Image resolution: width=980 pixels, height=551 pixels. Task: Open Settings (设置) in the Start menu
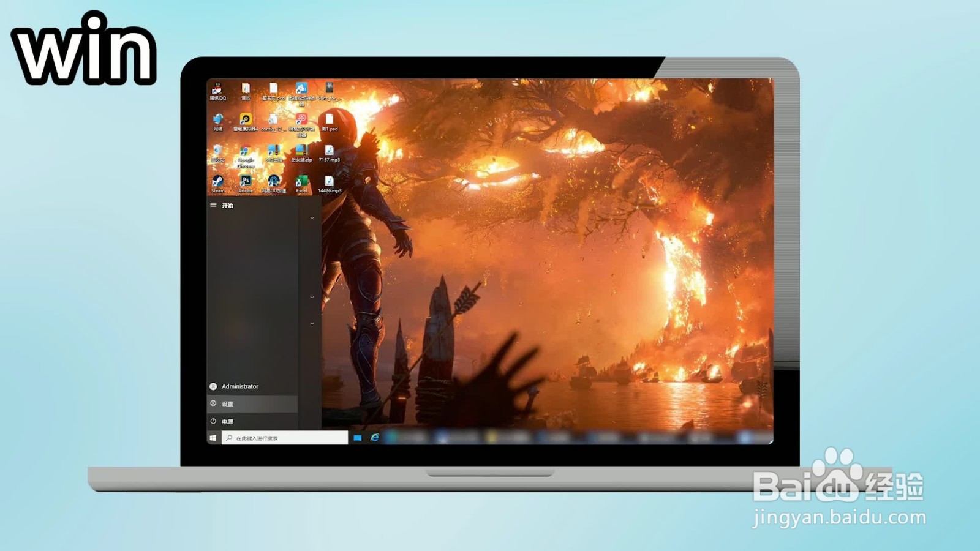[x=252, y=403]
